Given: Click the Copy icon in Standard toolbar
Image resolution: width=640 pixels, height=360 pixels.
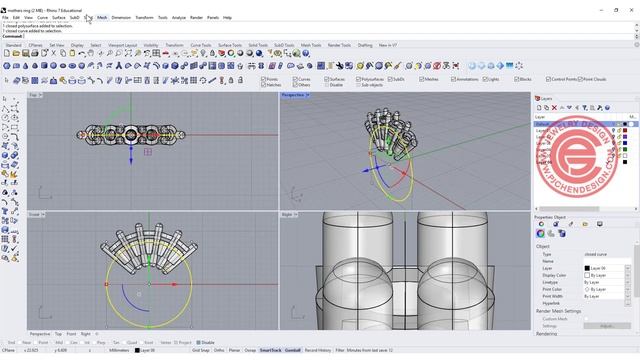Looking at the screenshot, I should click(x=63, y=53).
